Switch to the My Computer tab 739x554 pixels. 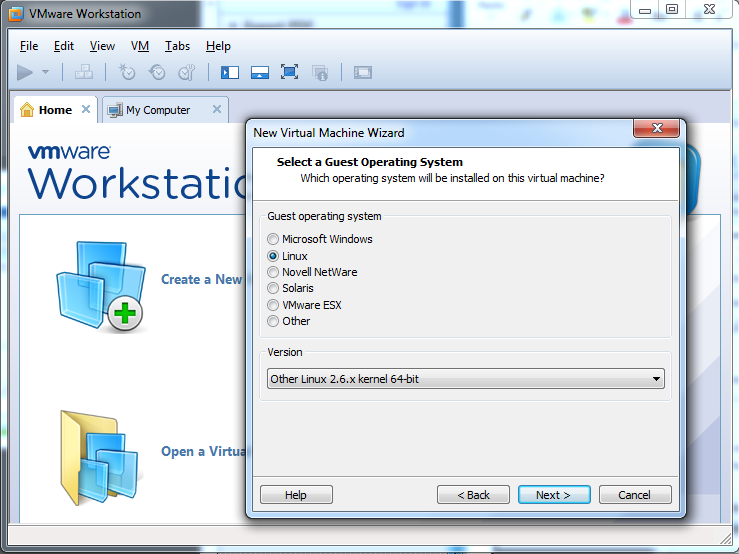pyautogui.click(x=165, y=110)
